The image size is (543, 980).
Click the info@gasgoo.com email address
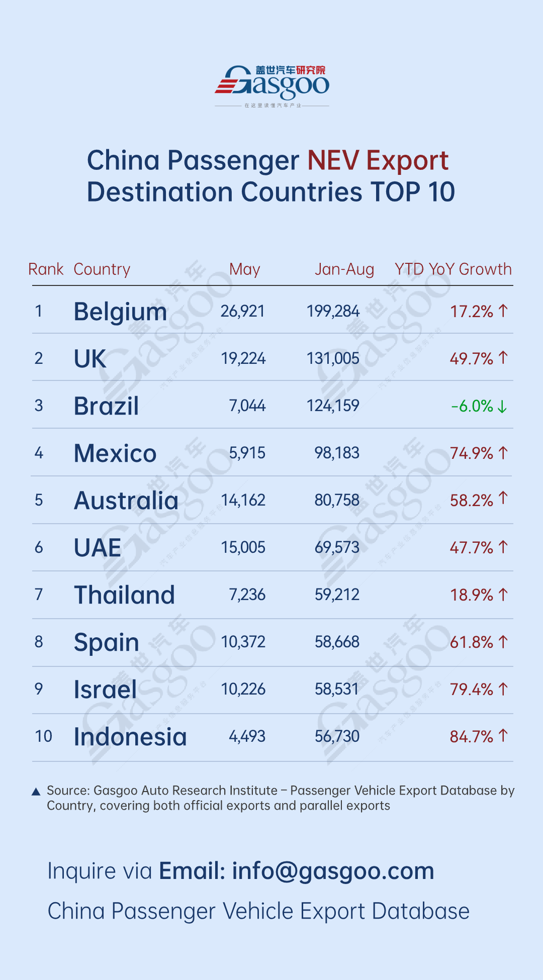pos(333,871)
